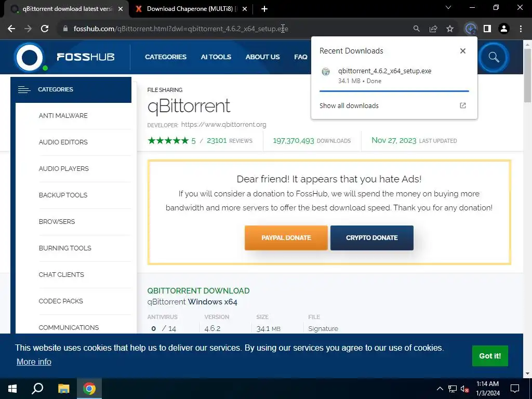Screen dimensions: 532x399
Task: Reload the FossHub page
Action: pos(45,29)
